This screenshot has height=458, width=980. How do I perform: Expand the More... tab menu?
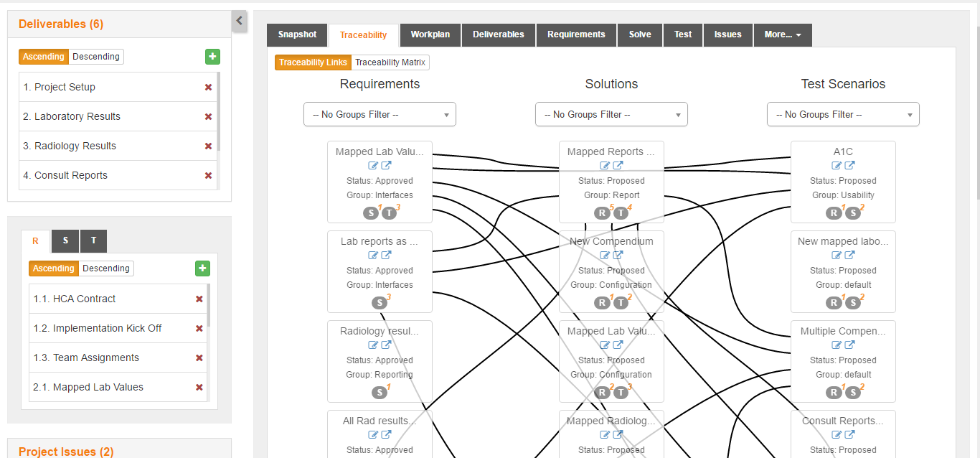[x=783, y=34]
